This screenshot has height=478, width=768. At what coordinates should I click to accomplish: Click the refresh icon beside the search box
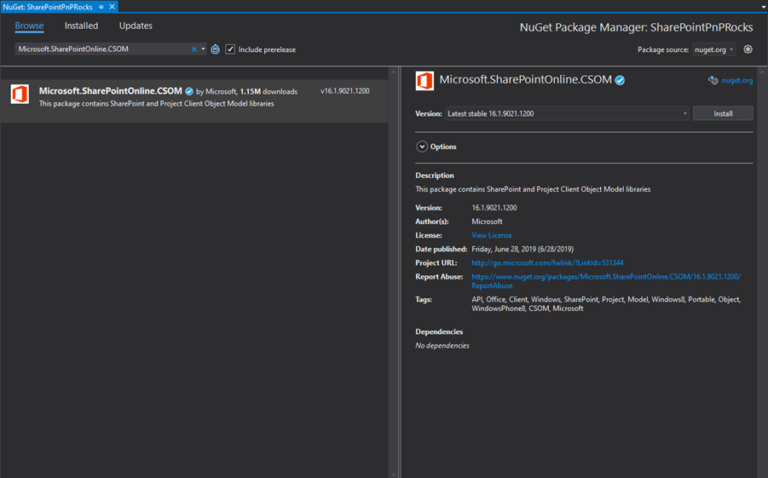(215, 49)
